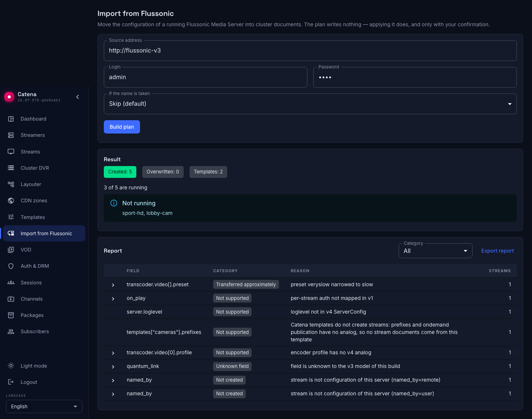Click the CDN zones globe icon

[x=11, y=200]
